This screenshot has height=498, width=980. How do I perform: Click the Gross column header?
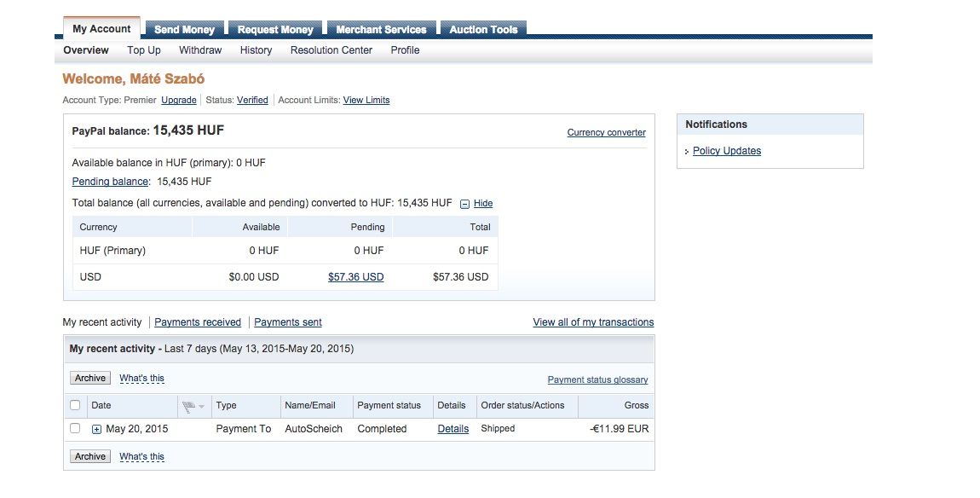[637, 405]
